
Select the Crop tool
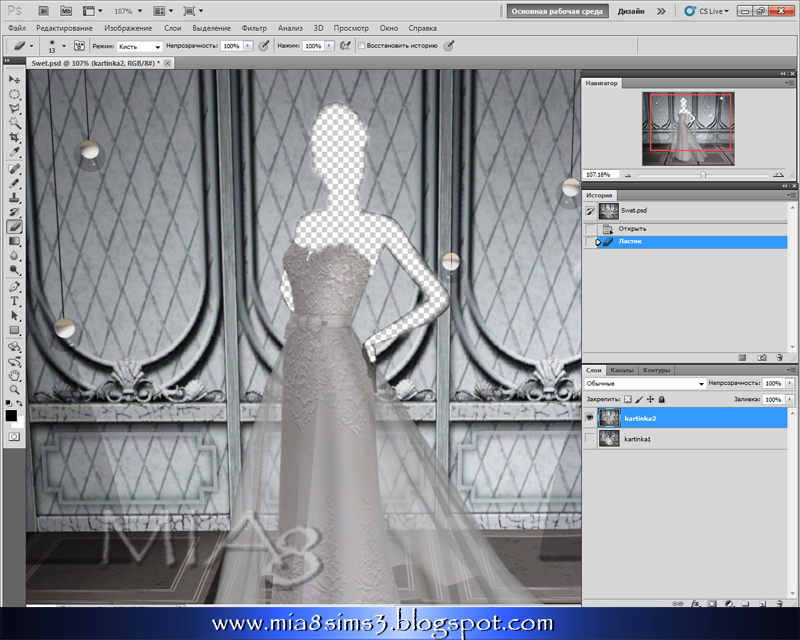[x=14, y=137]
